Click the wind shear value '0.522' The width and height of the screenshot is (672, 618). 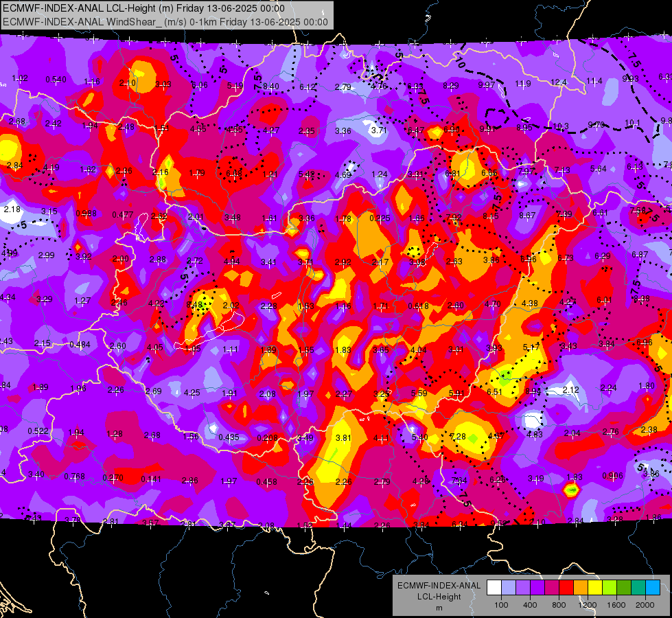pos(38,431)
